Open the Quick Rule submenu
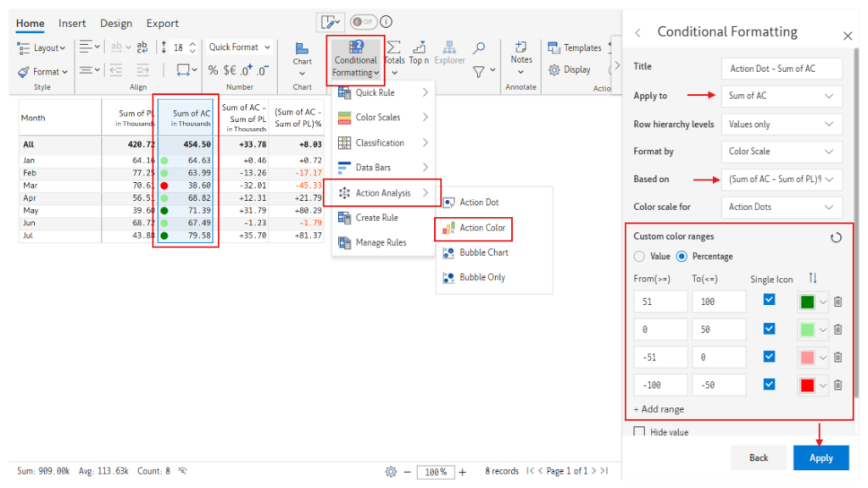Viewport: 868px width, 488px height. pos(383,92)
